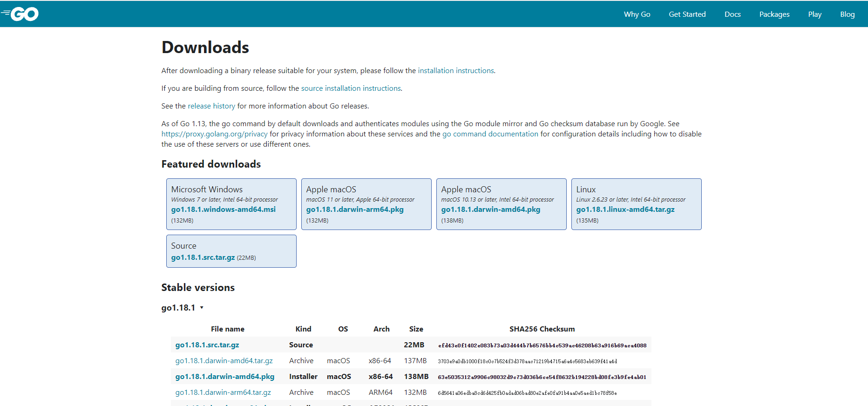868x406 pixels.
Task: Click the OS column header
Action: point(343,329)
